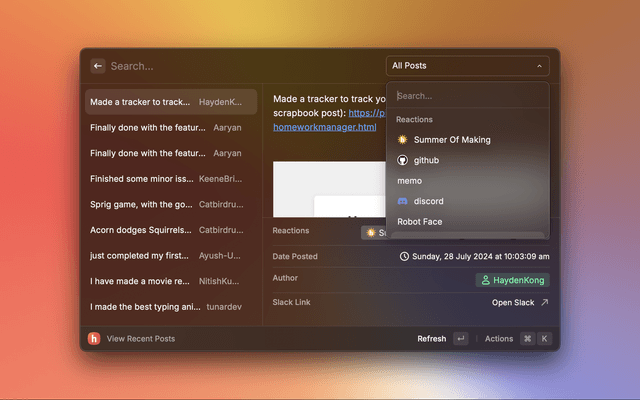Click the Open Slack arrow icon
The width and height of the screenshot is (640, 400).
coord(544,302)
